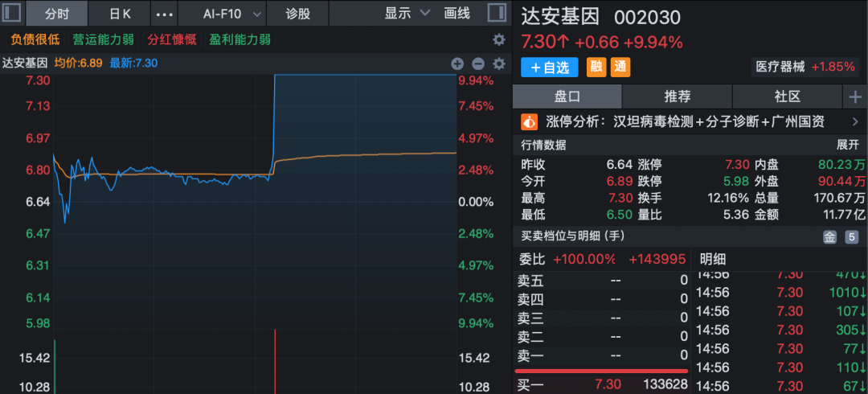The width and height of the screenshot is (868, 394).
Task: Open more chart periods via ellipsis
Action: click(165, 14)
